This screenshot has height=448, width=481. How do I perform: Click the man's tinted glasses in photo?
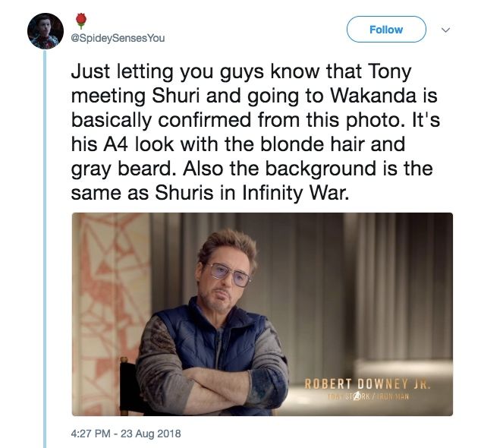(229, 274)
